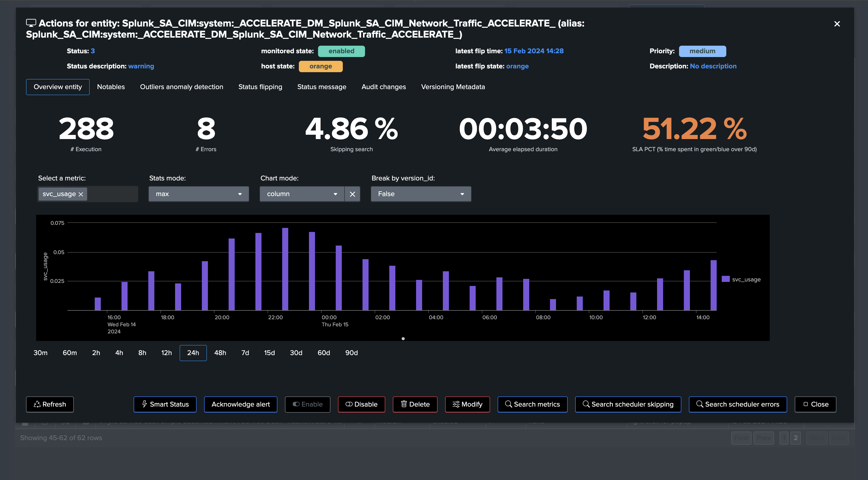
Task: Click the No description text
Action: (x=713, y=66)
